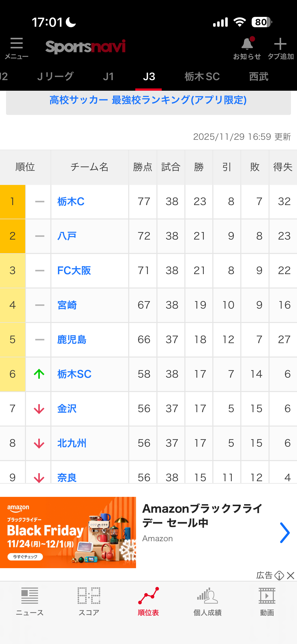
Task: Open the 栃木C team page
Action: pos(71,202)
